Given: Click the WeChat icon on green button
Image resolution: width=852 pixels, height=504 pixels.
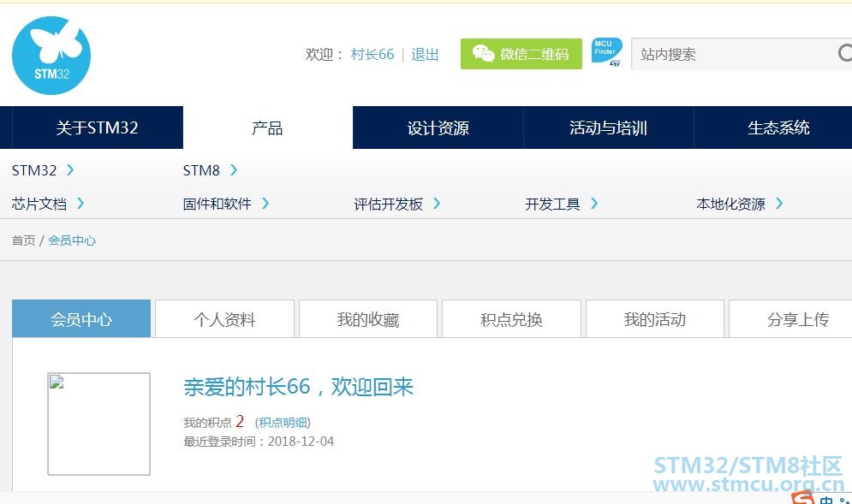Looking at the screenshot, I should (483, 53).
